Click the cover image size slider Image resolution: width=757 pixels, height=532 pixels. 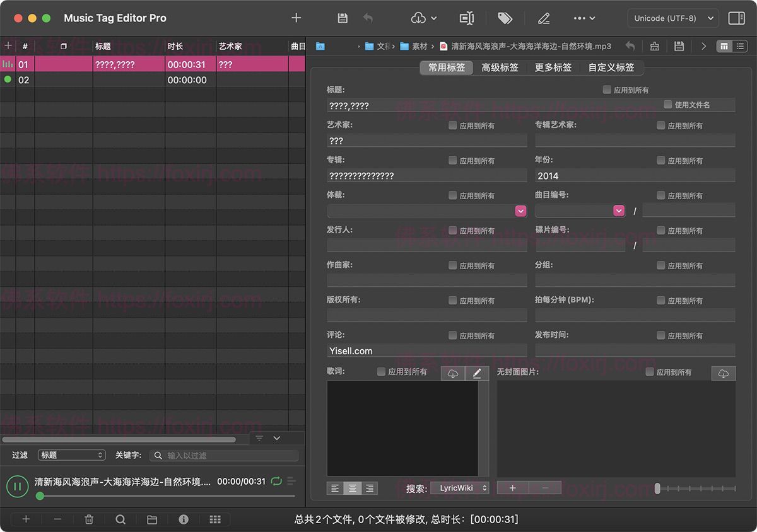click(x=694, y=488)
